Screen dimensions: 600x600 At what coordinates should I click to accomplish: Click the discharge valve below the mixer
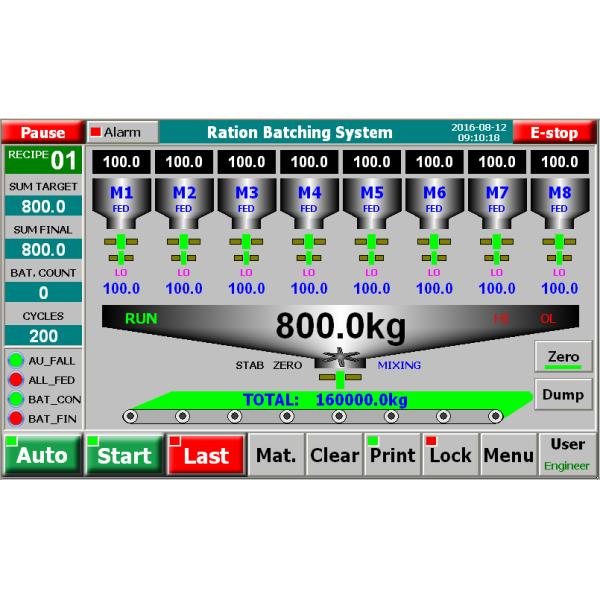click(339, 379)
